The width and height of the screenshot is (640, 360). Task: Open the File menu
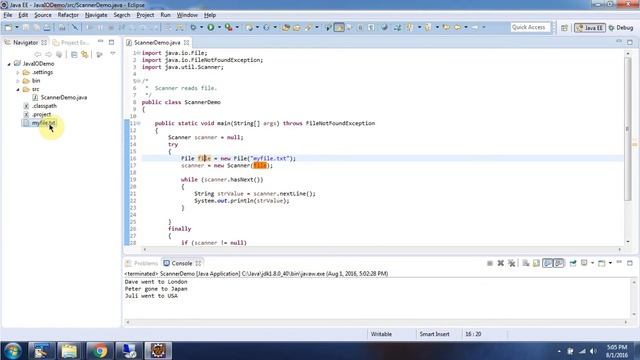point(8,15)
